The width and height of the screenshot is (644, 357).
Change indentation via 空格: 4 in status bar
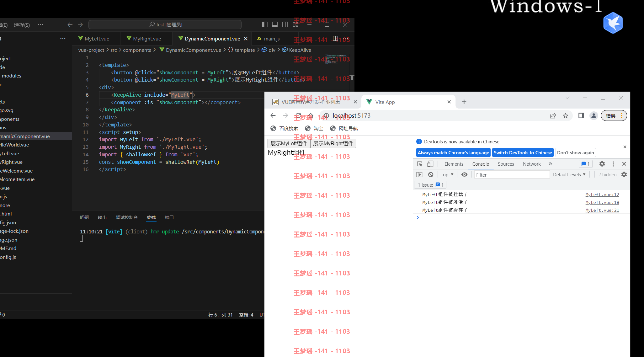point(246,315)
